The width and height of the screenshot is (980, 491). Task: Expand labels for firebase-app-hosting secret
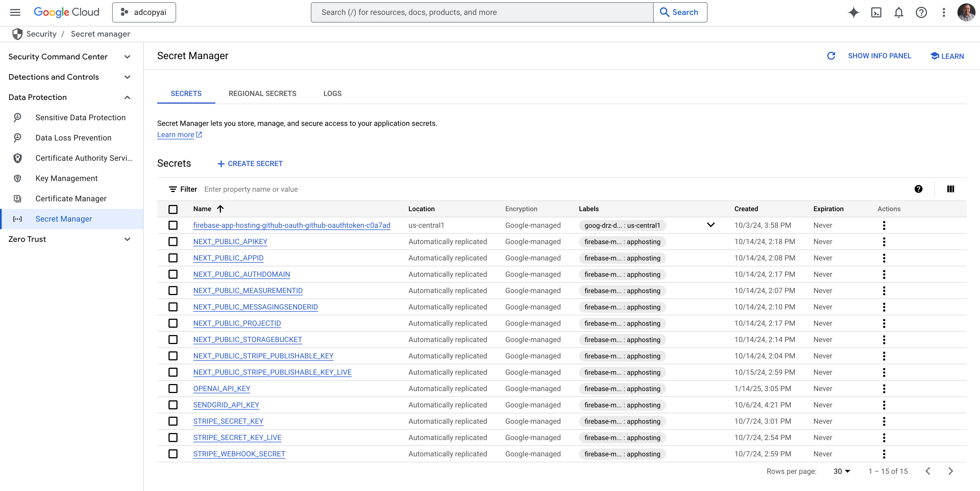[x=711, y=225]
